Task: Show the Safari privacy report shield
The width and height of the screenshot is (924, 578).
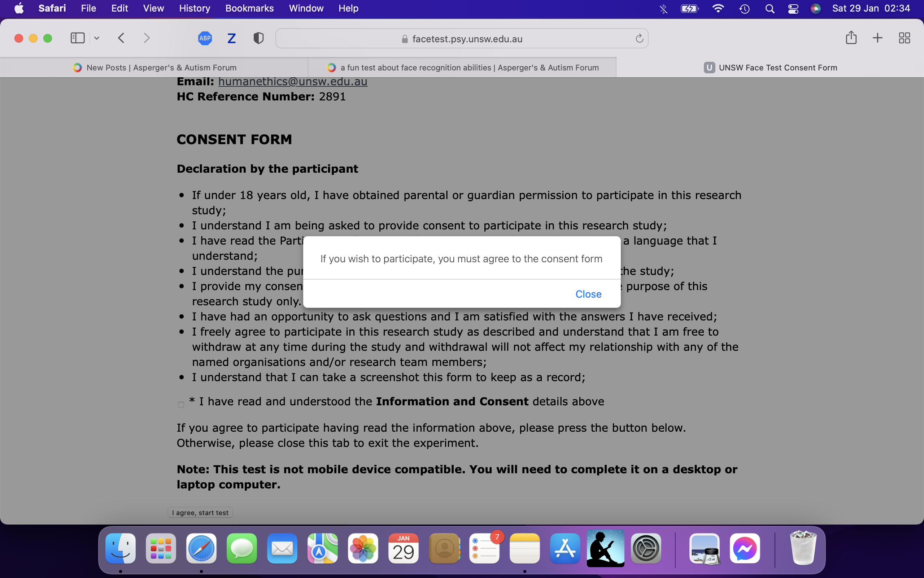Action: (x=258, y=38)
